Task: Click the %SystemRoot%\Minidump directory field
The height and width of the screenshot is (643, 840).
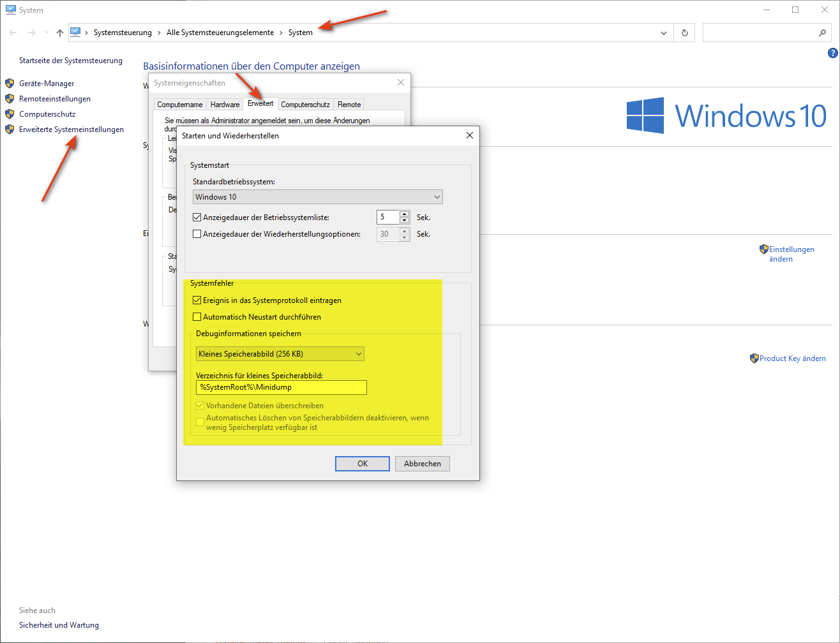Action: (x=281, y=387)
